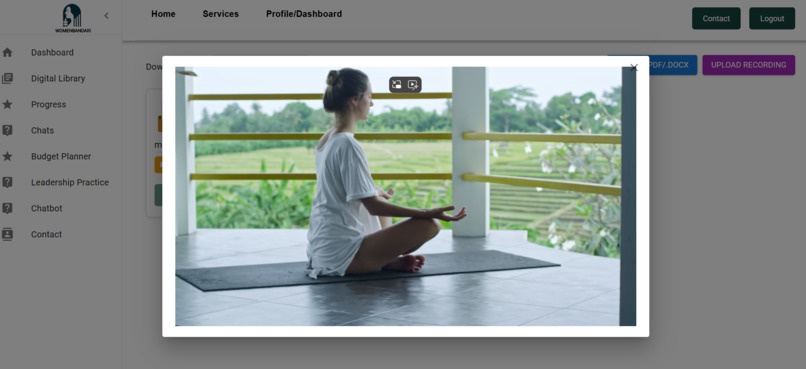Click the Dashboard home icon
806x369 pixels.
[x=7, y=52]
